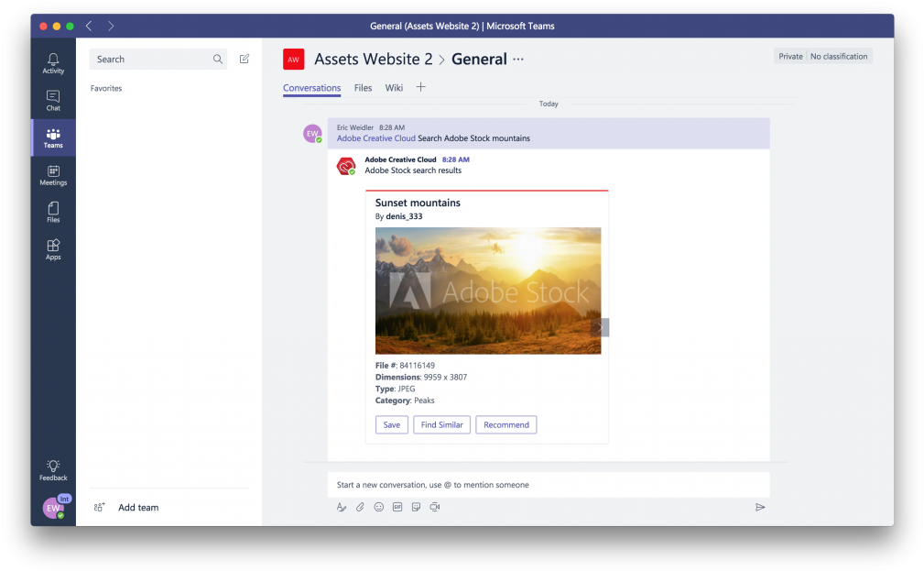Open the Meetings section
The height and width of the screenshot is (571, 924).
point(53,175)
